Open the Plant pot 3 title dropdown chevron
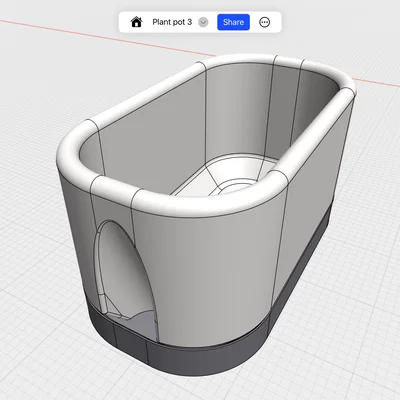400x400 pixels. (x=203, y=22)
